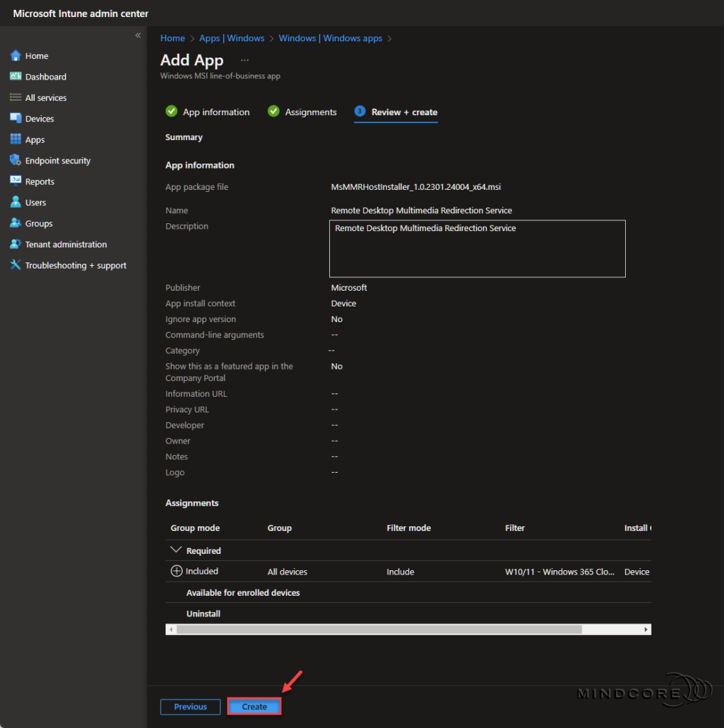
Task: Open the Groups section
Action: point(38,223)
